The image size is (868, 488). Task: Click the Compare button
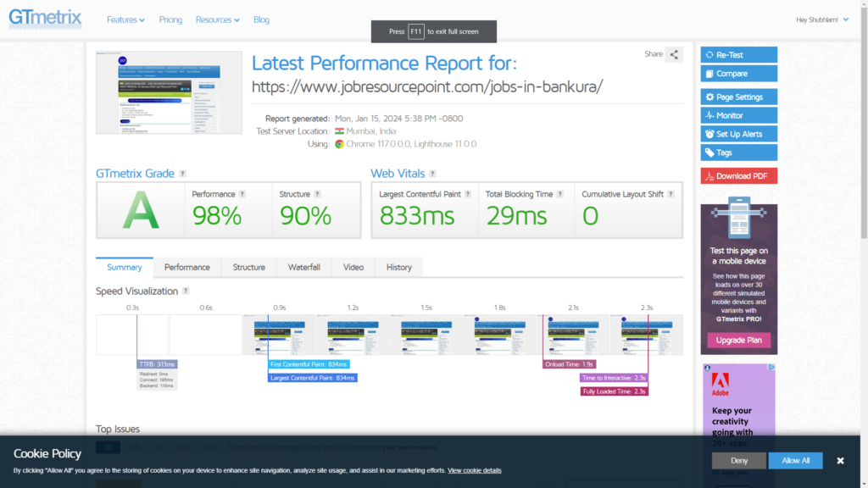pyautogui.click(x=738, y=74)
